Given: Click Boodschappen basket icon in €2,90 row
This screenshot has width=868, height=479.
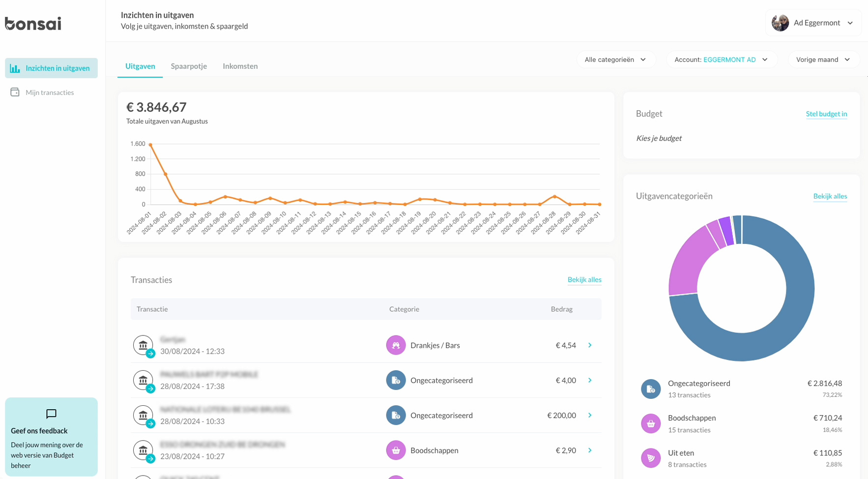Looking at the screenshot, I should click(x=396, y=450).
